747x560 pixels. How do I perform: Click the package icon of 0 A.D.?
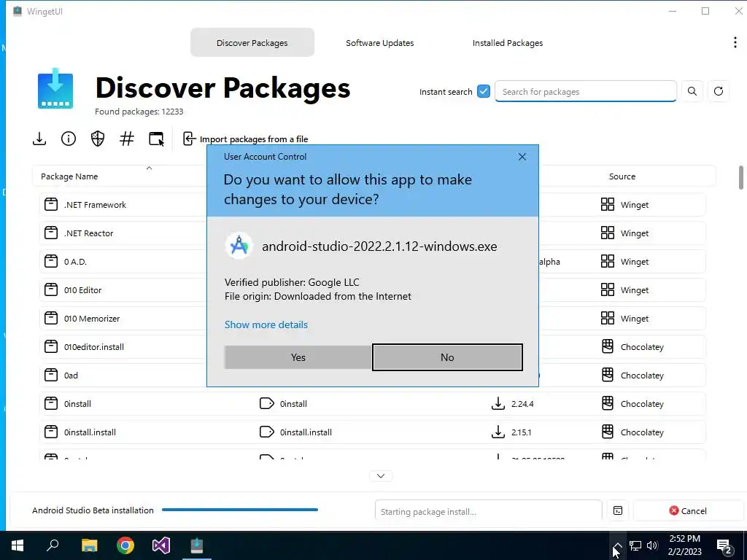(x=51, y=262)
